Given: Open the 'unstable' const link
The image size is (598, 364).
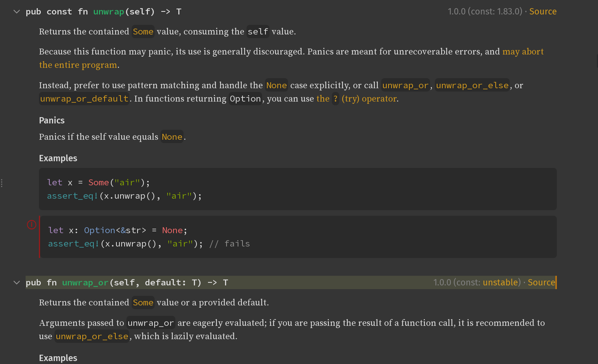Looking at the screenshot, I should pyautogui.click(x=500, y=282).
